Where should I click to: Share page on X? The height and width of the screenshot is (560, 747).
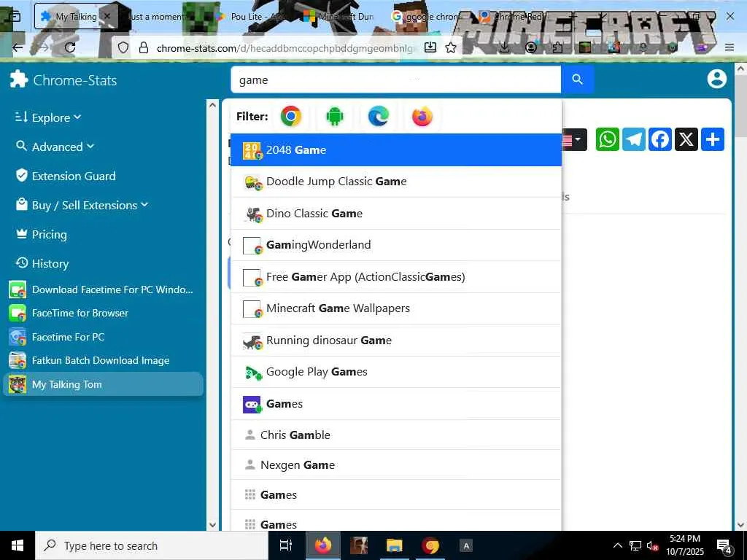tap(686, 139)
